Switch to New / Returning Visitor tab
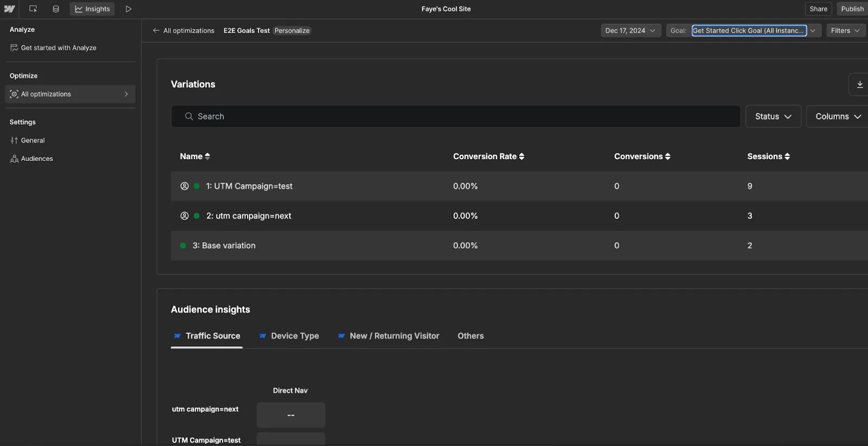 click(388, 336)
